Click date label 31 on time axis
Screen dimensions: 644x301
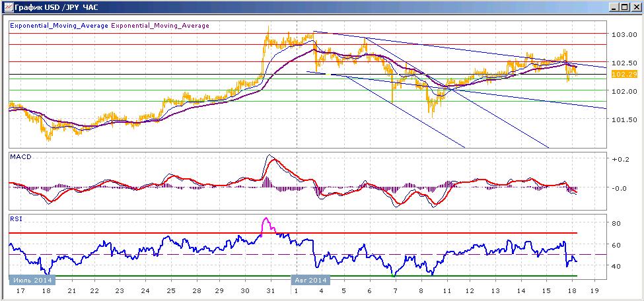click(x=270, y=290)
